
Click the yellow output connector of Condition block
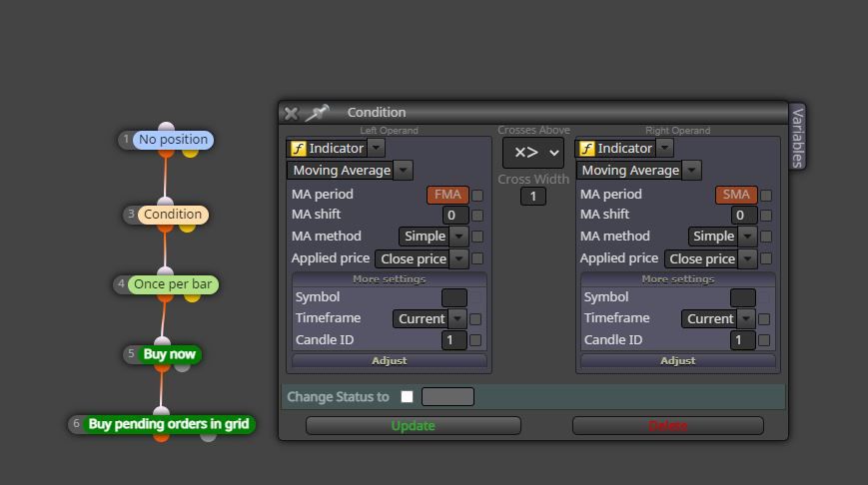click(187, 228)
